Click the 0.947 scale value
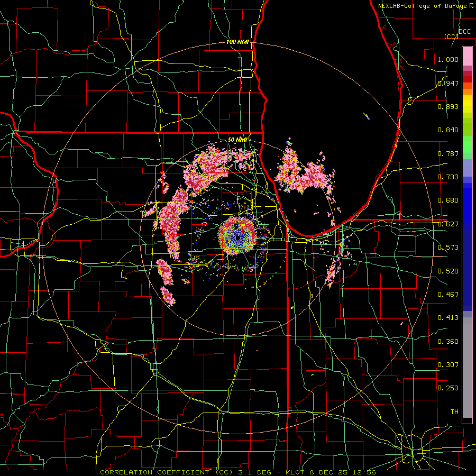 pyautogui.click(x=448, y=83)
